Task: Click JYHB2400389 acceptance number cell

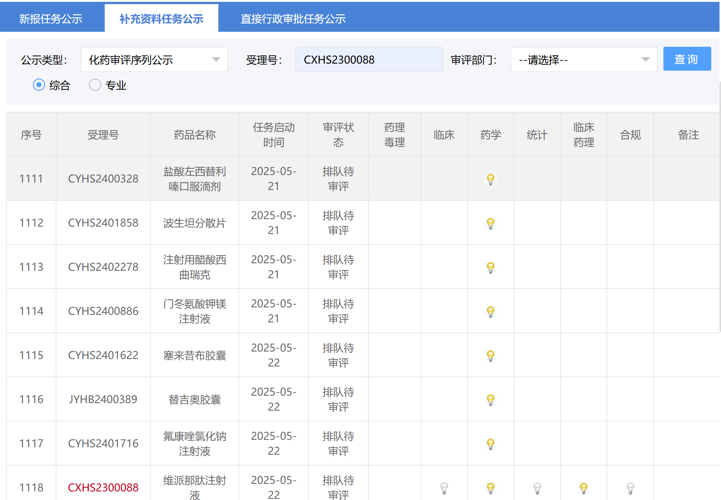Action: click(103, 399)
